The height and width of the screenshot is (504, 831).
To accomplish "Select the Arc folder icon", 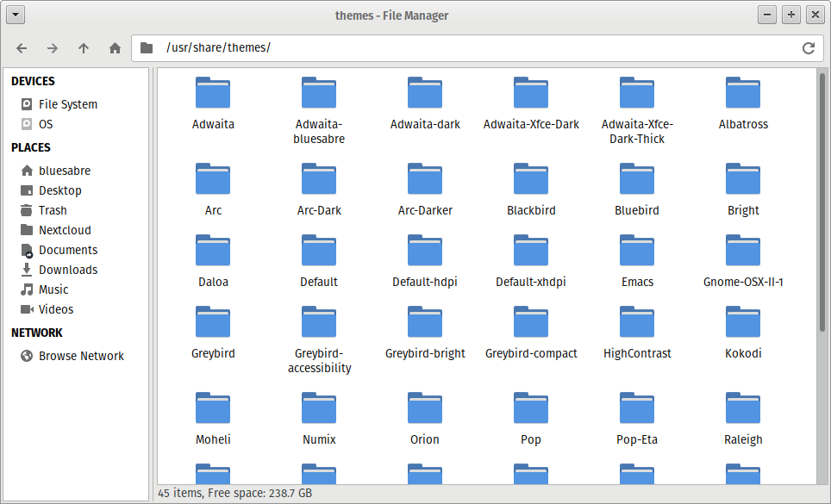I will (213, 179).
